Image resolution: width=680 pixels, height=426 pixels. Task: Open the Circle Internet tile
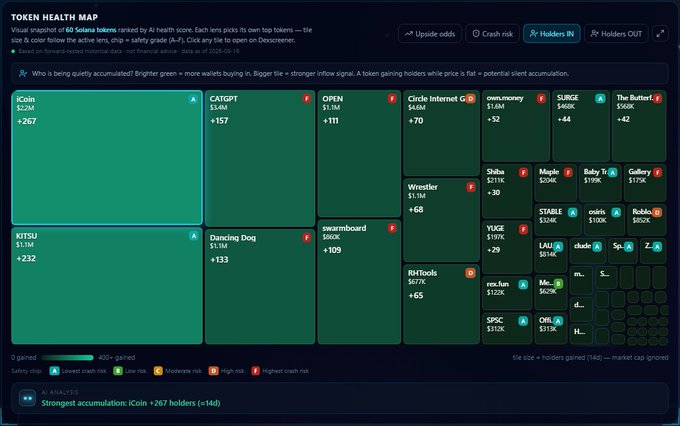click(x=441, y=133)
